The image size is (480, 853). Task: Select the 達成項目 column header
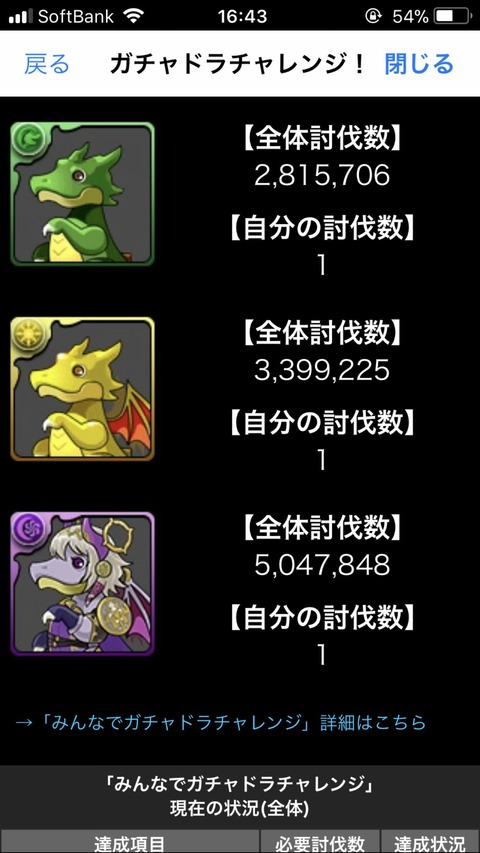(x=129, y=842)
